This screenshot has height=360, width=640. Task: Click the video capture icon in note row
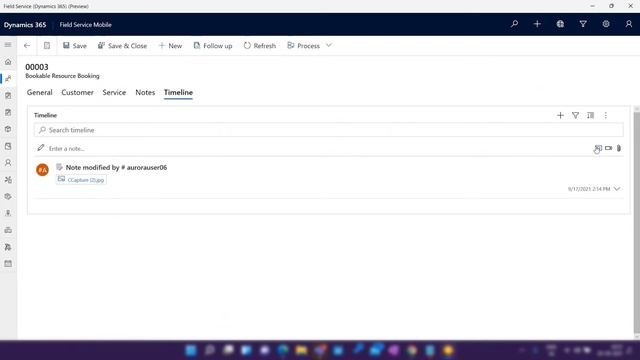point(609,148)
